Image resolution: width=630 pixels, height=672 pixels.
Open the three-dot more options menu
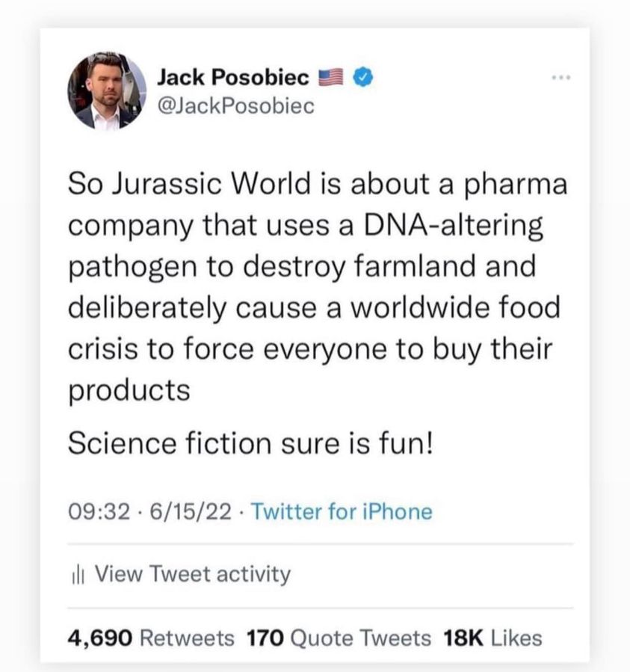pos(560,78)
